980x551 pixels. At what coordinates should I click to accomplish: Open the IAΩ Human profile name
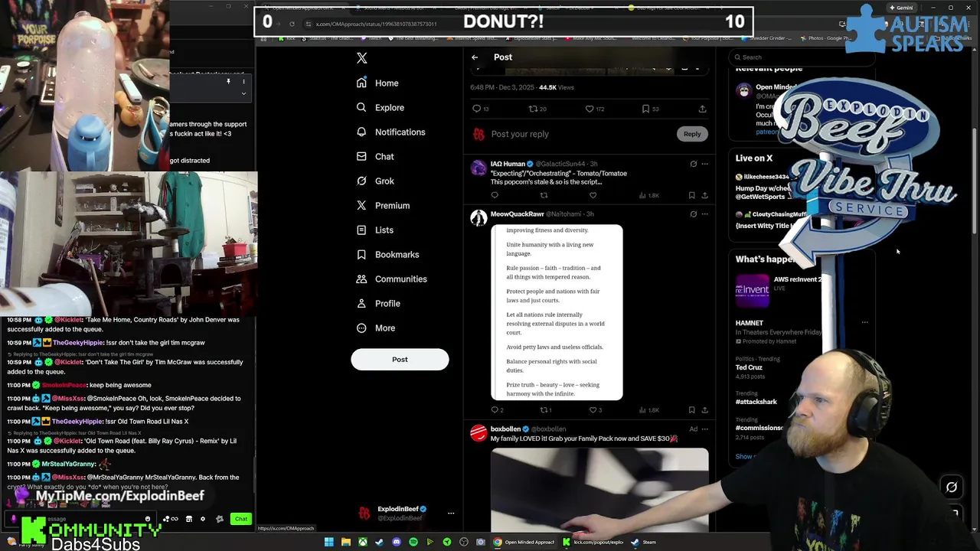[x=508, y=164]
